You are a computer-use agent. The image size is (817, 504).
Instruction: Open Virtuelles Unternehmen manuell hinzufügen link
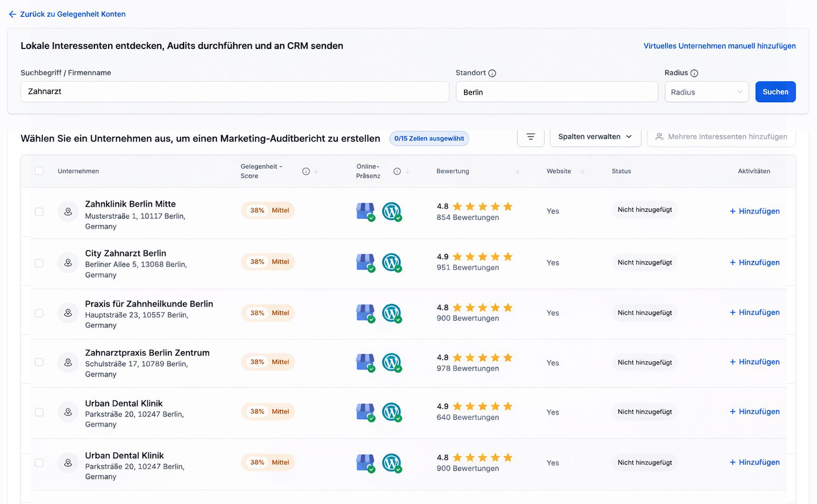[x=719, y=46]
